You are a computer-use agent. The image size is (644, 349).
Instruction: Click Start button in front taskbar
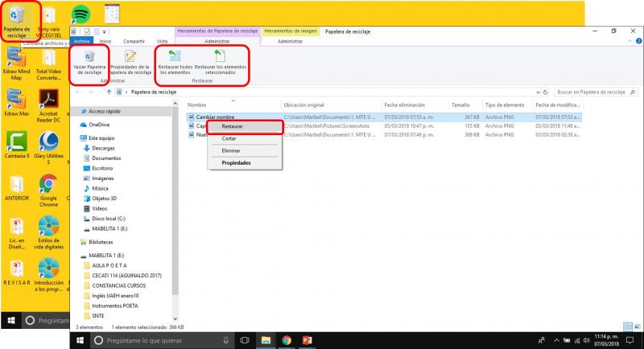click(x=80, y=340)
